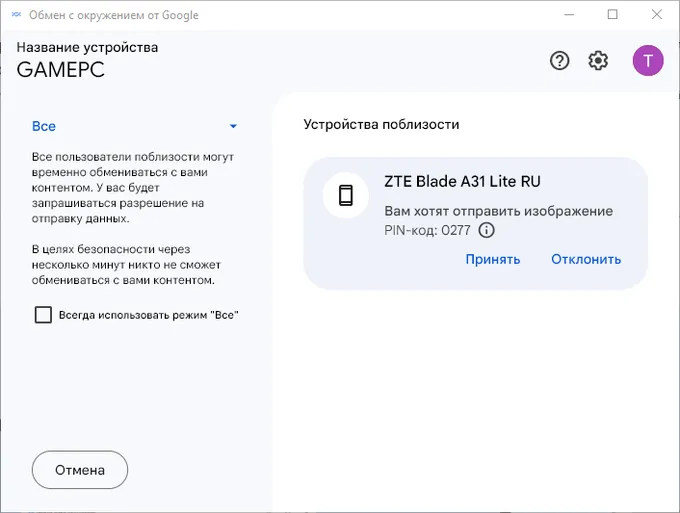Select the device name GAMEPC
The width and height of the screenshot is (680, 513).
pos(60,70)
